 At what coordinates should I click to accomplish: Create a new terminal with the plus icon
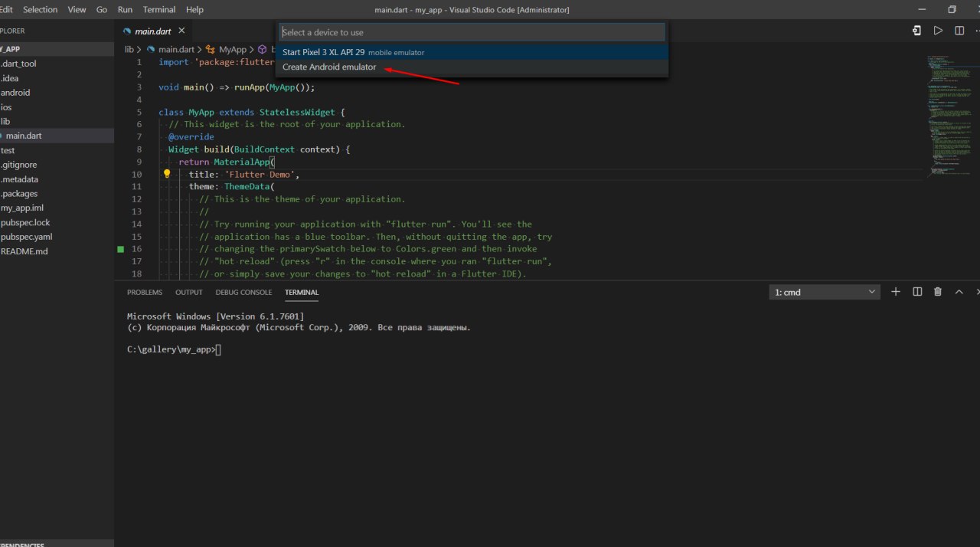click(896, 292)
